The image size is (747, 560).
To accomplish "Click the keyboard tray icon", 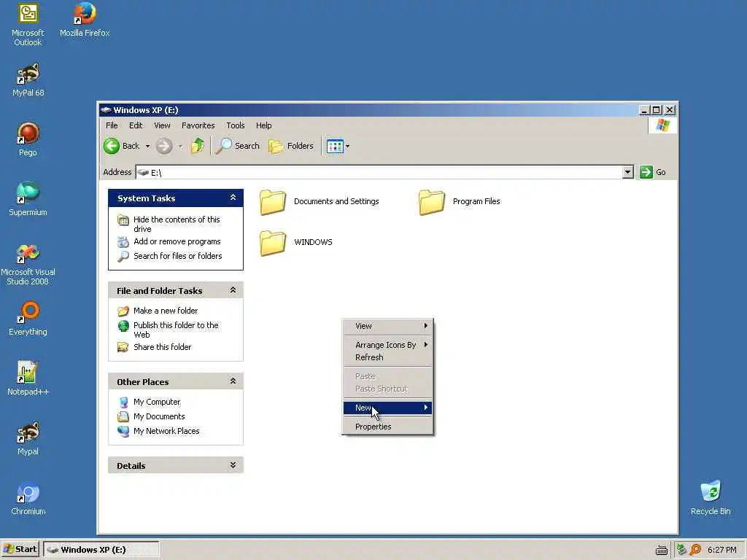I will pyautogui.click(x=661, y=550).
